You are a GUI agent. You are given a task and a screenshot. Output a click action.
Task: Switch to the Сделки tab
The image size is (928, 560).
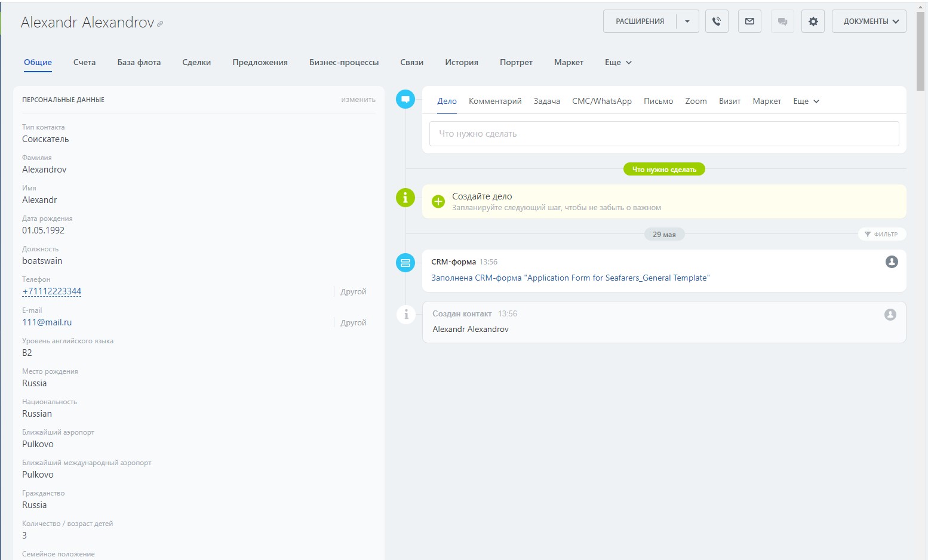click(196, 62)
